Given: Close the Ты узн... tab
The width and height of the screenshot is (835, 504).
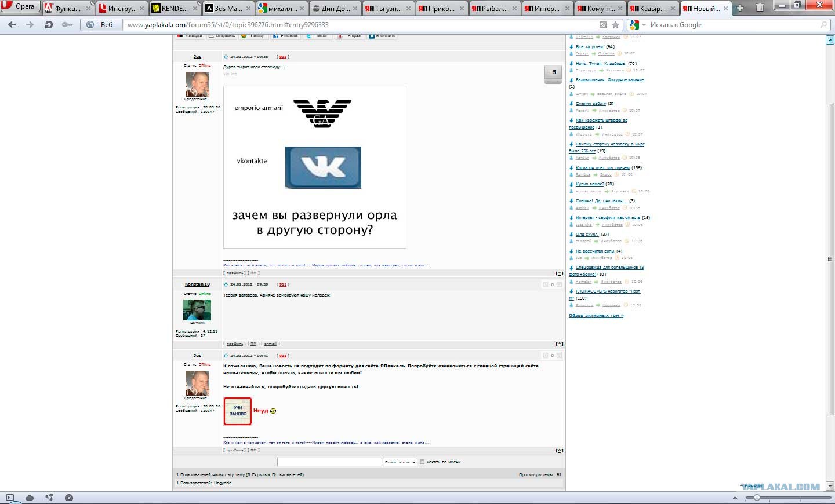Looking at the screenshot, I should pos(409,9).
